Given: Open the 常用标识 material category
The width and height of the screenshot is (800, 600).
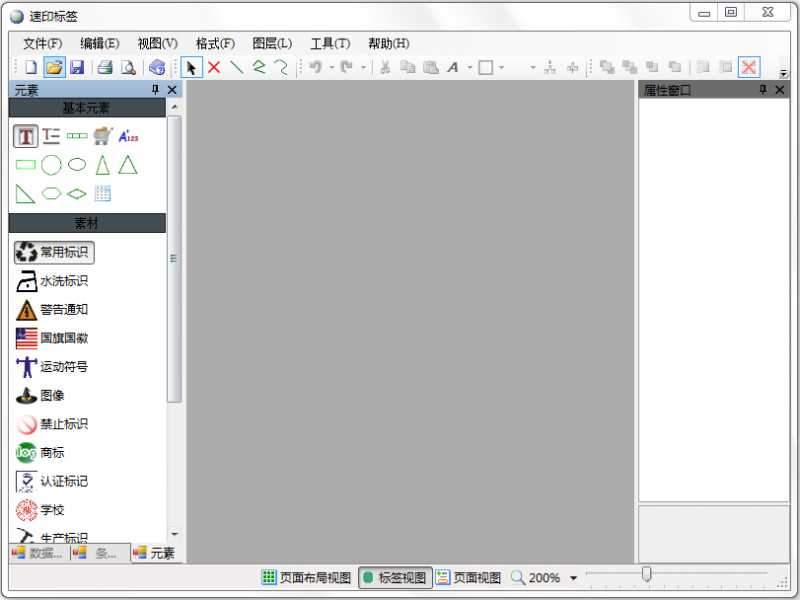Looking at the screenshot, I should click(54, 252).
